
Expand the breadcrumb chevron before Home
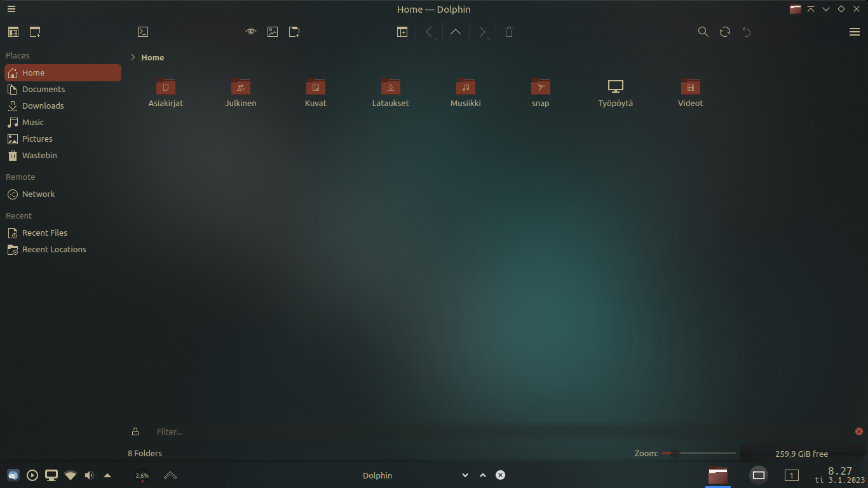click(133, 57)
